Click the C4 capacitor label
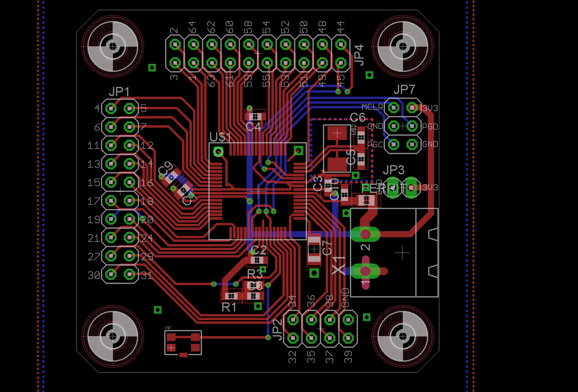578x392 pixels. [x=253, y=126]
